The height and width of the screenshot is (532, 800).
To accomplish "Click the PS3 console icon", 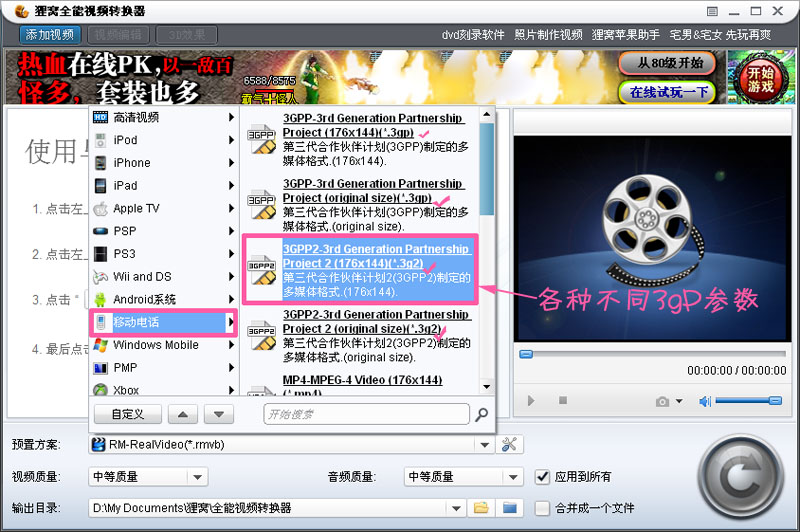I will pyautogui.click(x=101, y=254).
